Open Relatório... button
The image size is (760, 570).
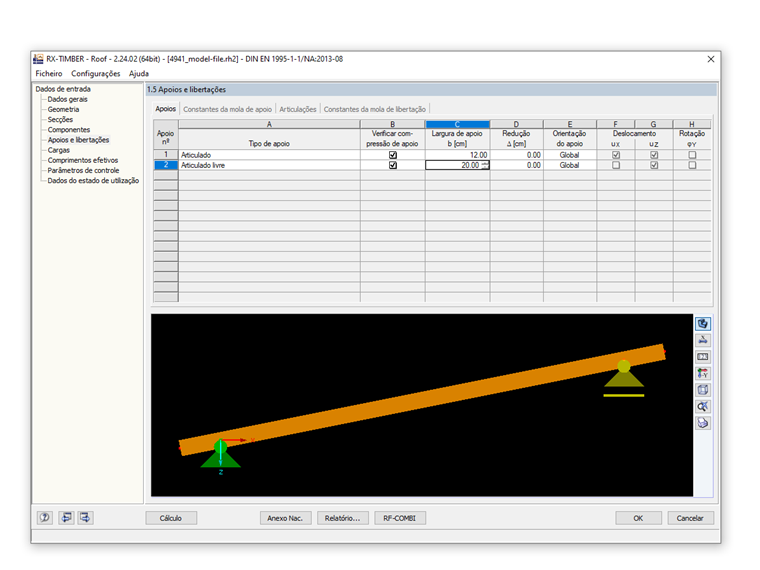(343, 518)
